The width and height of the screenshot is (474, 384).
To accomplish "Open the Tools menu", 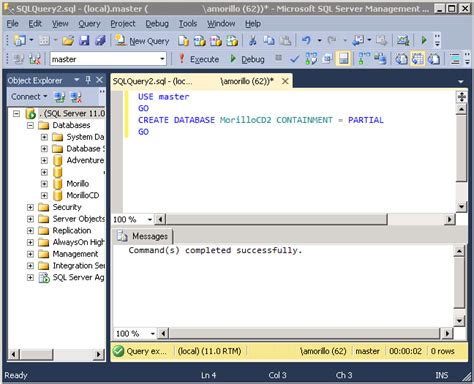I will [188, 24].
